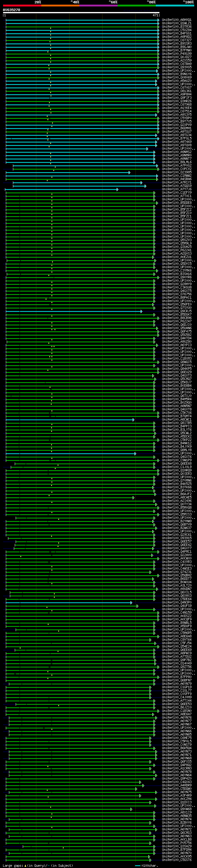Image resolution: width=197 pixels, height=868 pixels.
Task: Select UniRef100_B6K504 entry
Action: tap(177, 748)
